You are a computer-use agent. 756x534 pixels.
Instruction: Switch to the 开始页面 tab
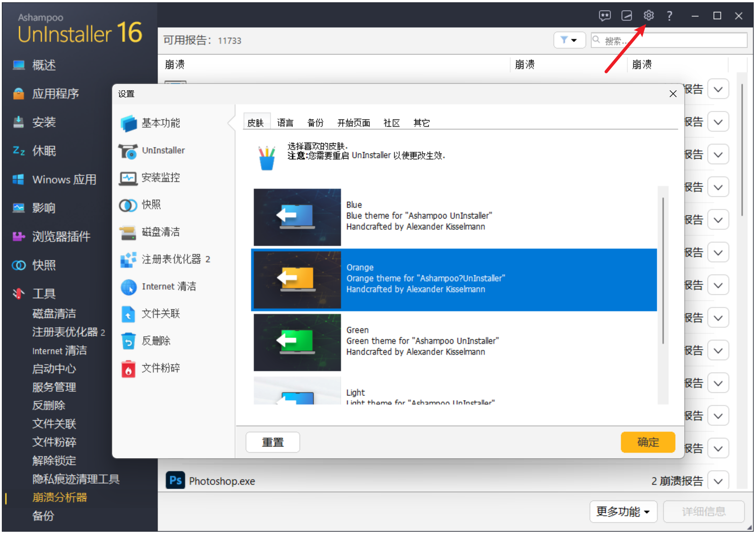click(354, 122)
